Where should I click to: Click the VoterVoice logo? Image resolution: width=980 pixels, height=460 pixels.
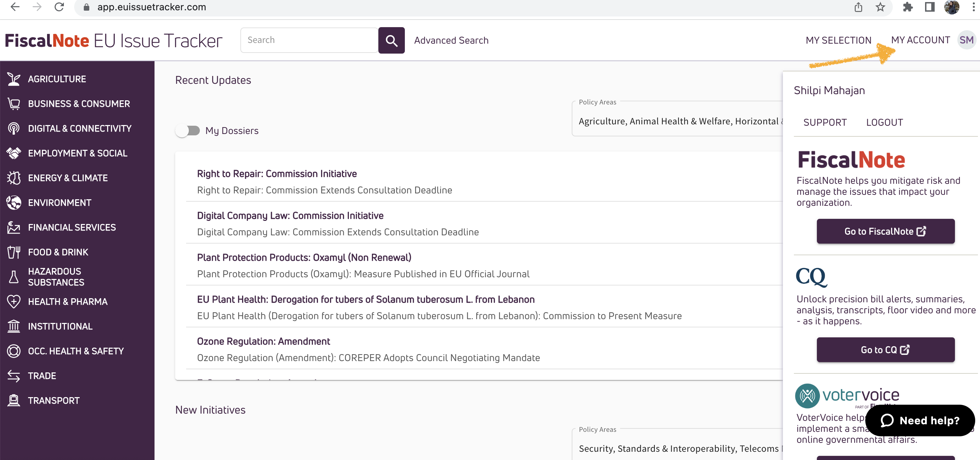point(847,396)
